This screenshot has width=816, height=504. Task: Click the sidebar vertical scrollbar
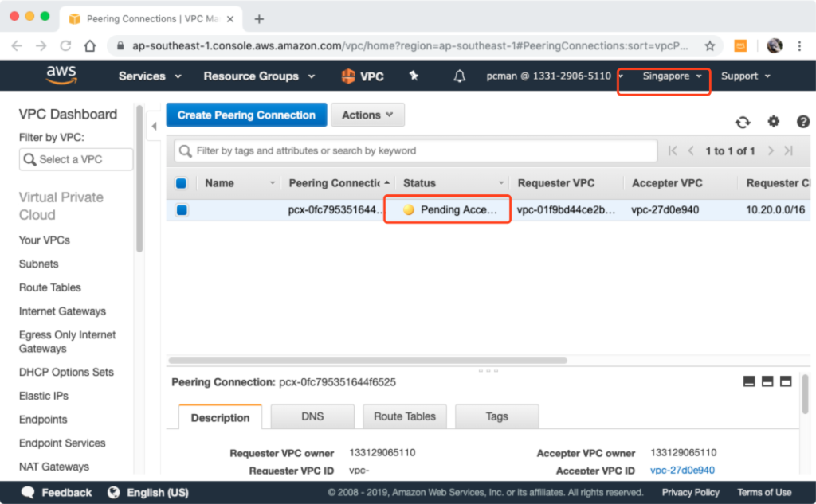pyautogui.click(x=139, y=179)
